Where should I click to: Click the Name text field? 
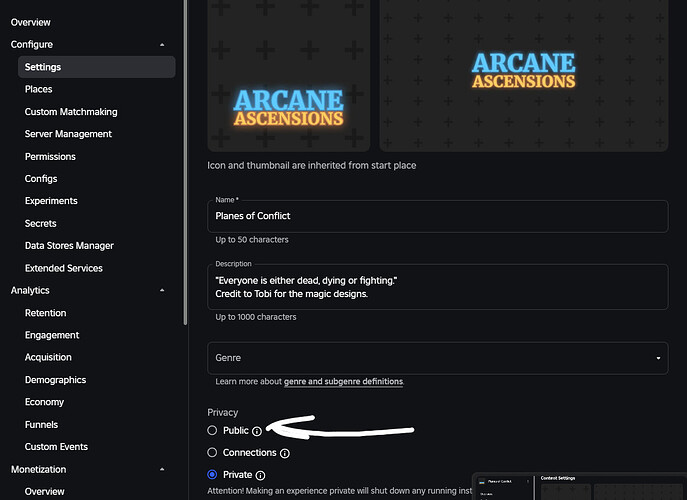[x=437, y=216]
